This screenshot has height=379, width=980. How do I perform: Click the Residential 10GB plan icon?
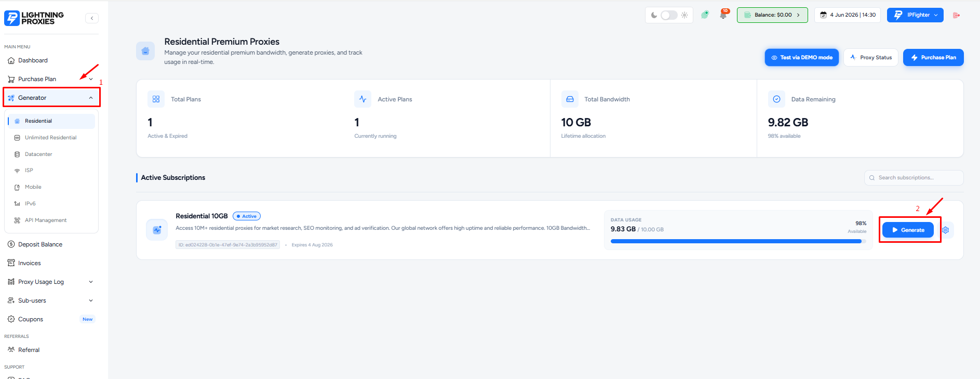pos(157,230)
